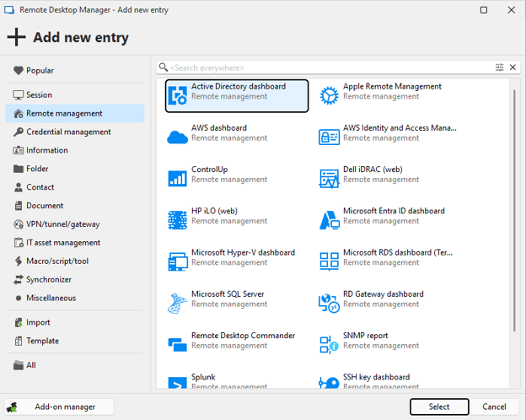Select the Microsoft Entra ID dashboard icon
This screenshot has height=420, width=526.
click(x=329, y=219)
